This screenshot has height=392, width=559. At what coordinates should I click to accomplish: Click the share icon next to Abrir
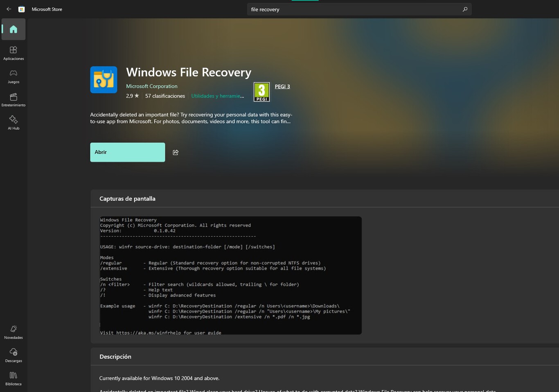176,152
